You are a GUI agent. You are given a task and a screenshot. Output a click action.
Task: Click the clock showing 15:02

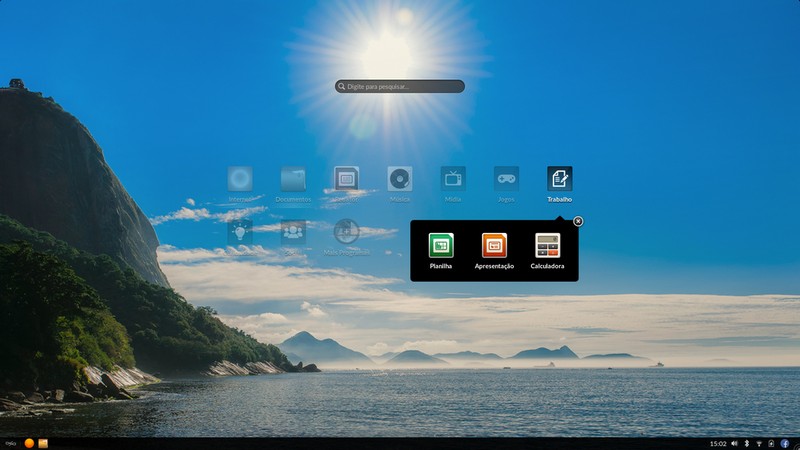pos(717,443)
